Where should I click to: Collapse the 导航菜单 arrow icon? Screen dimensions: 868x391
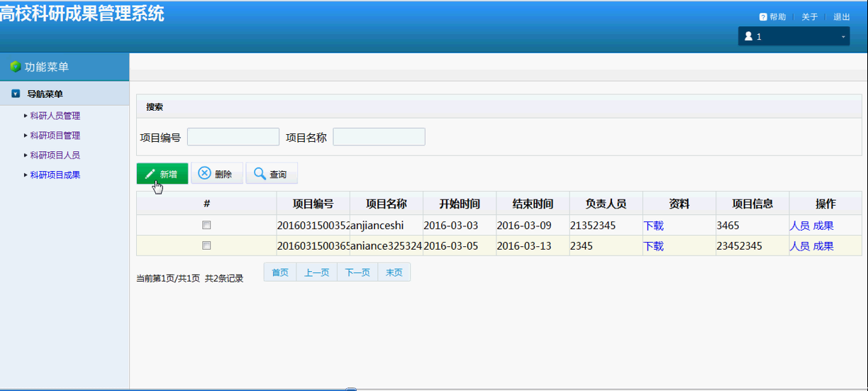point(16,94)
